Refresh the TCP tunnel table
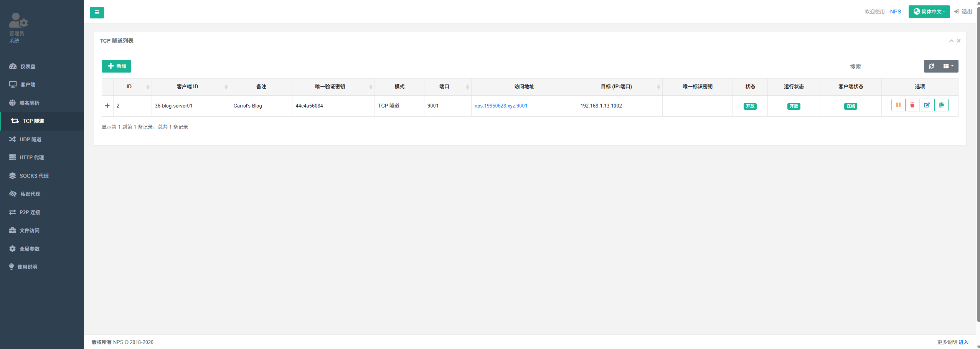The height and width of the screenshot is (349, 980). (931, 66)
